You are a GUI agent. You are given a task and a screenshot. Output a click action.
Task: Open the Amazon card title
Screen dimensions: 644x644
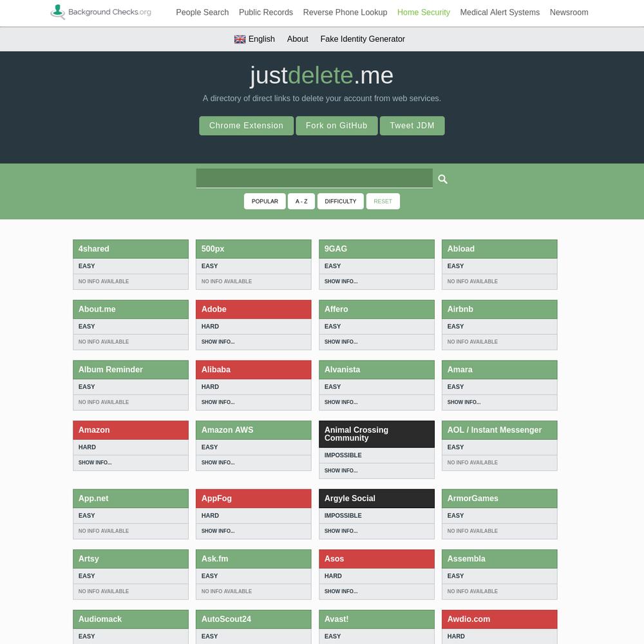tap(131, 430)
